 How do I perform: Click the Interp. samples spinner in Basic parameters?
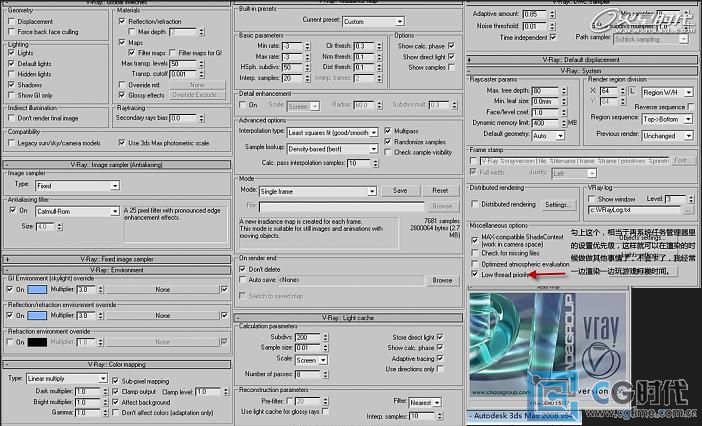[308, 78]
